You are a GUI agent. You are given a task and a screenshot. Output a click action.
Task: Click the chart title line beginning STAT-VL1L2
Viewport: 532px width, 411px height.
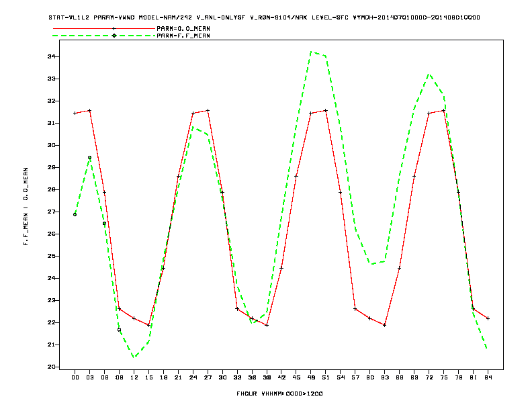point(264,17)
